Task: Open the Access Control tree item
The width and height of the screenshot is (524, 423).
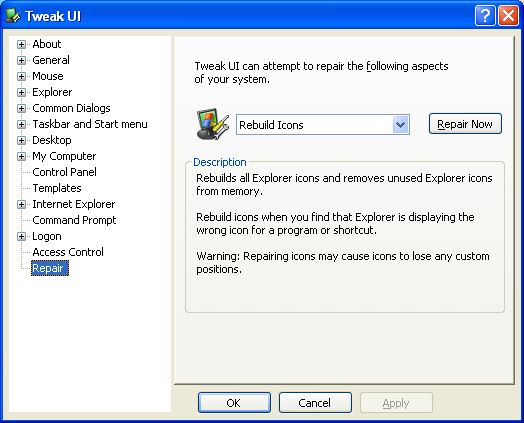Action: coord(68,252)
